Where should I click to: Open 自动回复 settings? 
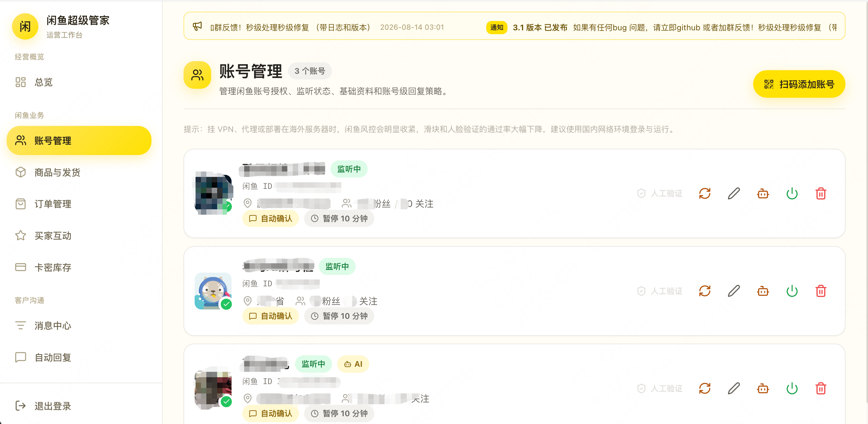coord(79,357)
